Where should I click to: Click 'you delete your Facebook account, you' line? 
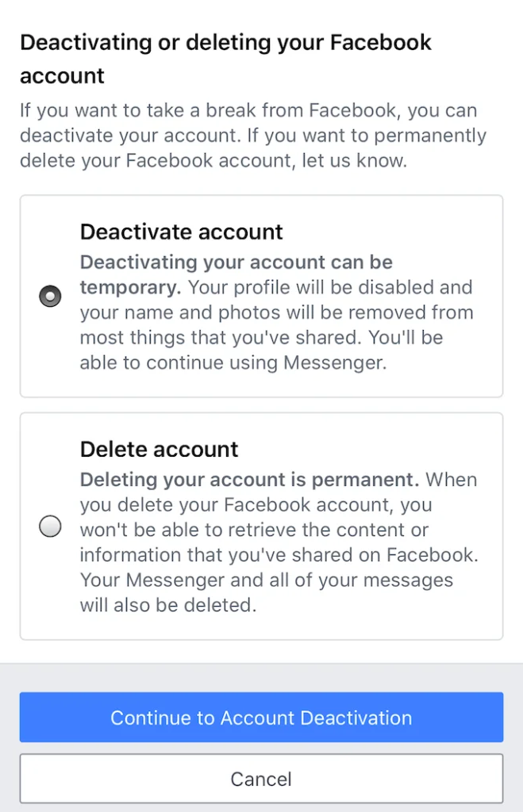[256, 505]
